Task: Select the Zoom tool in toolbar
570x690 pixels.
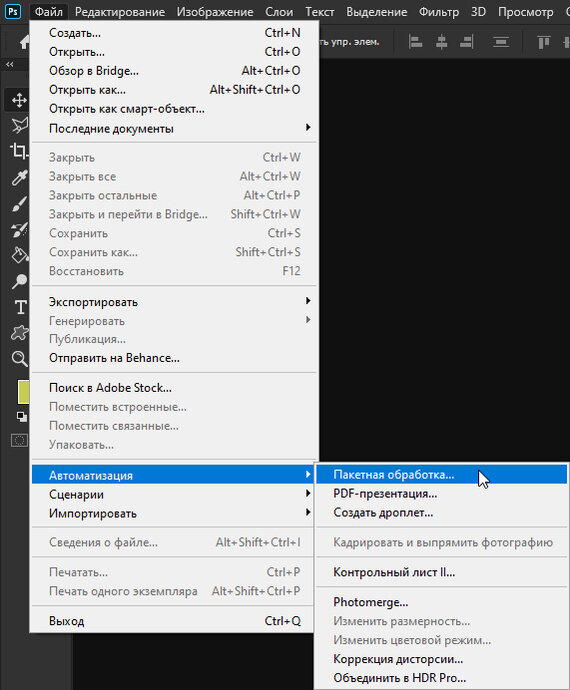Action: [x=19, y=359]
